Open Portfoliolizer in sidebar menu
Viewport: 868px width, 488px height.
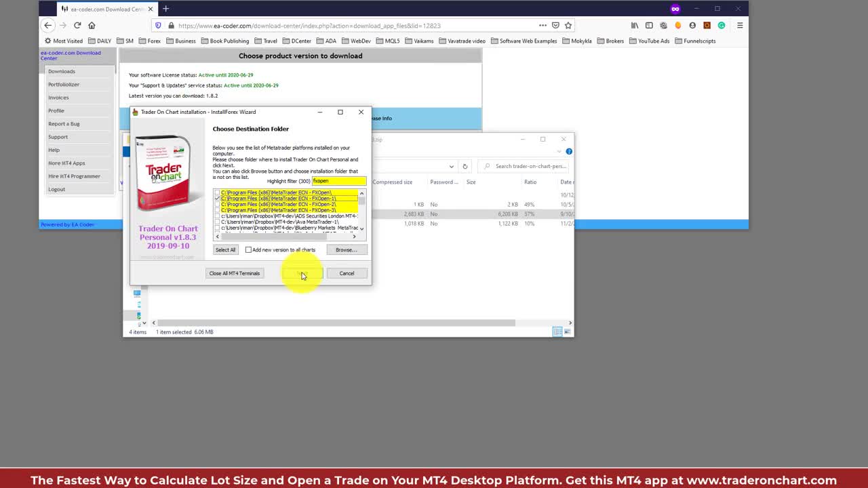pyautogui.click(x=64, y=84)
